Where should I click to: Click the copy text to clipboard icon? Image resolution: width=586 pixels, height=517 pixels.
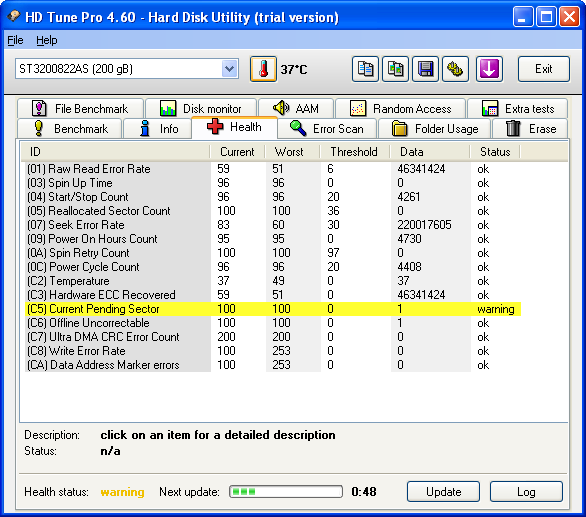365,69
